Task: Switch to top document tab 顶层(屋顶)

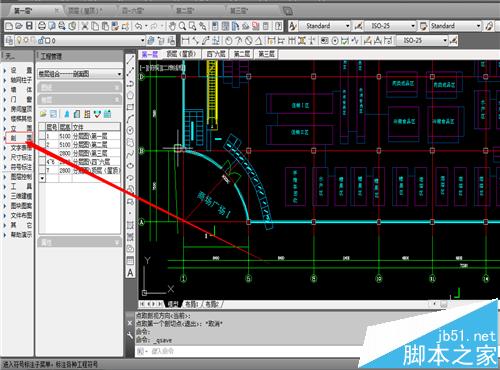Action: pos(85,11)
